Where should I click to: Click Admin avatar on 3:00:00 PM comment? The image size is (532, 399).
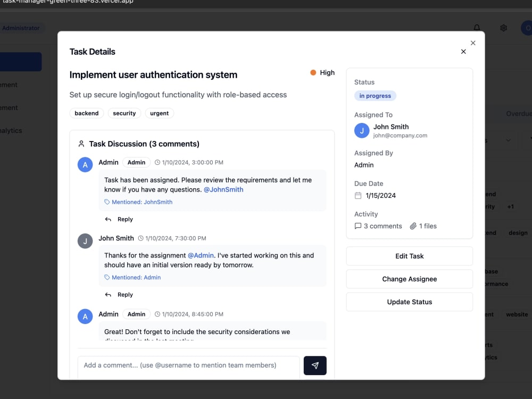click(x=85, y=165)
